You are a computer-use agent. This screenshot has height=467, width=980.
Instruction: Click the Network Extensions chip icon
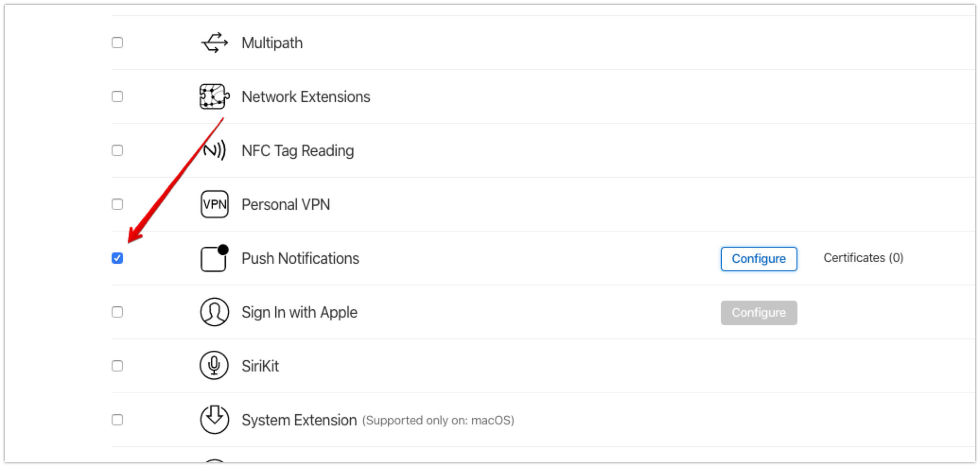click(214, 96)
